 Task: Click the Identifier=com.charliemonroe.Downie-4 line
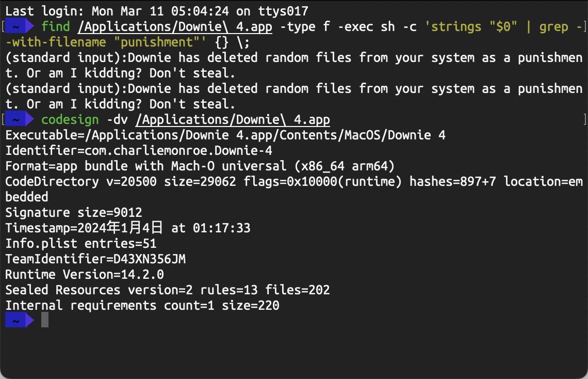click(139, 151)
